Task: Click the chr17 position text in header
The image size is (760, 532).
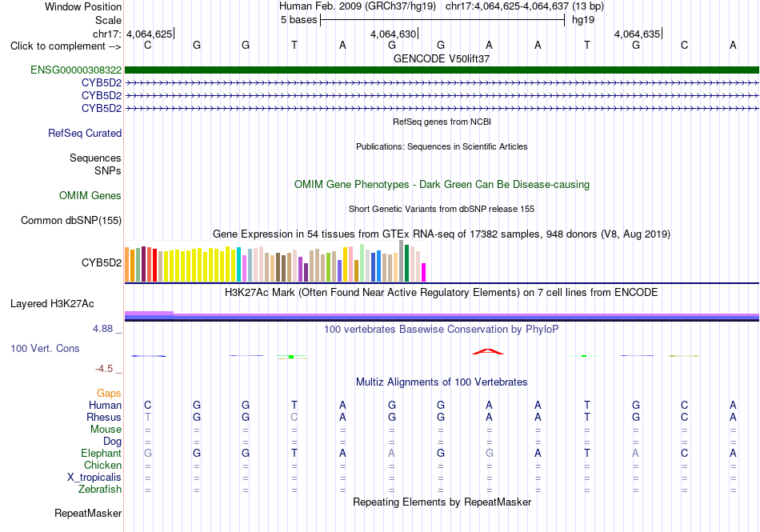Action: (525, 6)
